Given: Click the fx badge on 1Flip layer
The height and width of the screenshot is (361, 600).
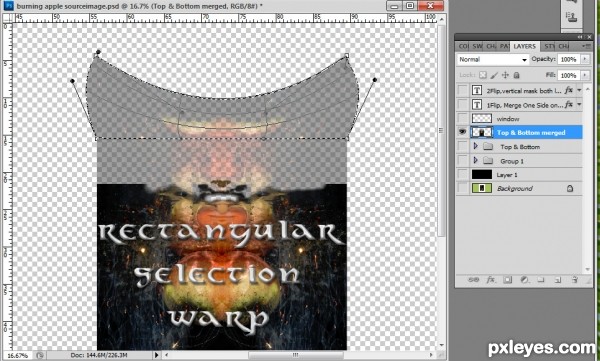Looking at the screenshot, I should pyautogui.click(x=569, y=104).
